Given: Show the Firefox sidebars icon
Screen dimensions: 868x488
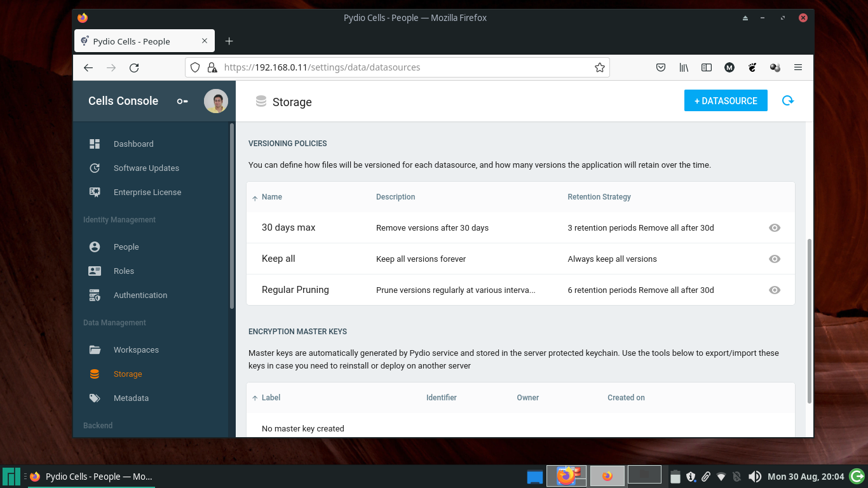Looking at the screenshot, I should pyautogui.click(x=707, y=67).
